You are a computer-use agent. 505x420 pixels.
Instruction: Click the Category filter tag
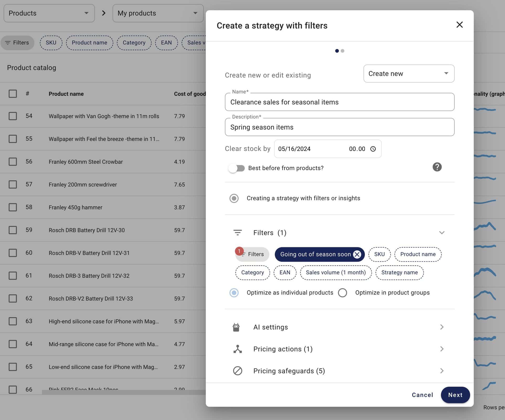point(252,272)
